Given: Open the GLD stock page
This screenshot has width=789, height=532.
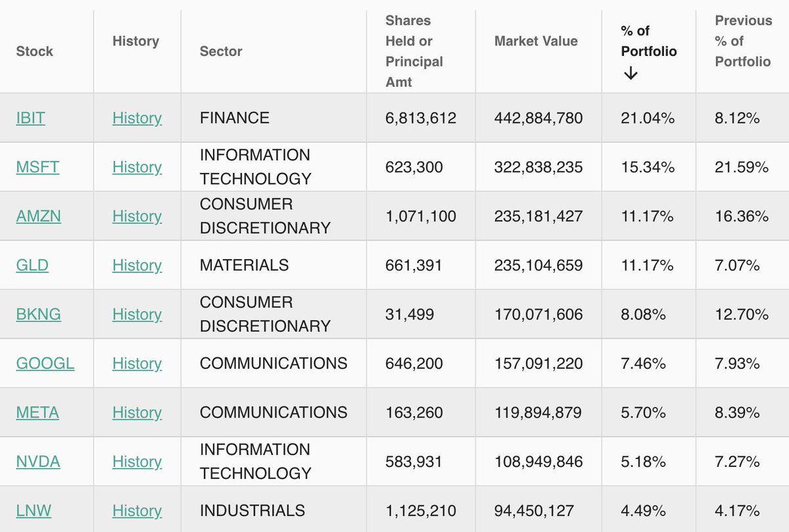Looking at the screenshot, I should pos(31,265).
